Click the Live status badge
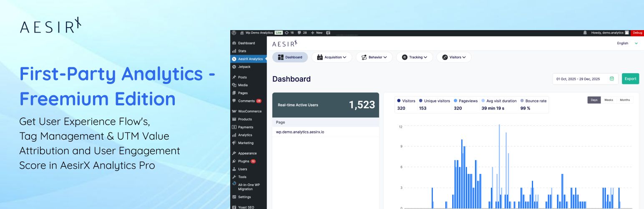 pos(278,33)
